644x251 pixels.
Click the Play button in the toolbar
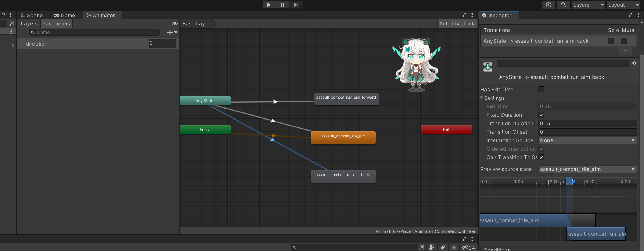click(269, 5)
